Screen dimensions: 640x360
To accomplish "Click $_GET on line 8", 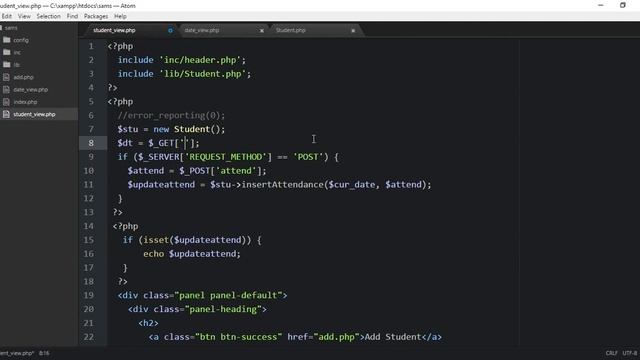I will 161,143.
